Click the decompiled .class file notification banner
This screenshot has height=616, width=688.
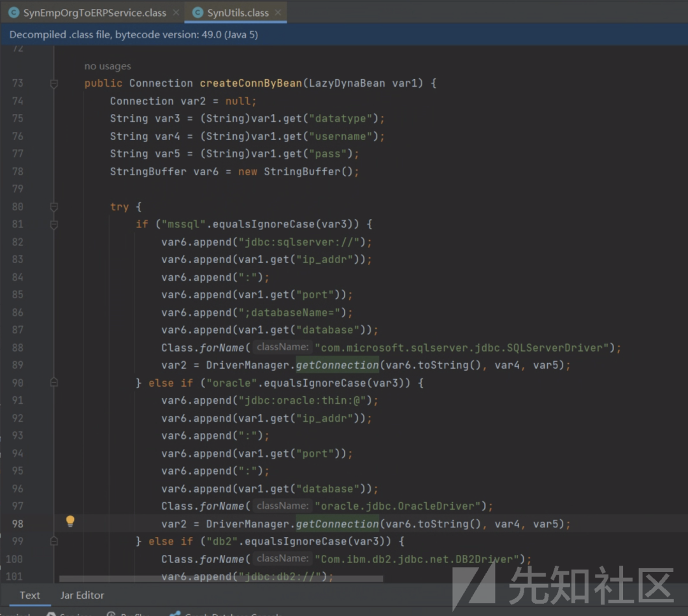[x=344, y=34]
